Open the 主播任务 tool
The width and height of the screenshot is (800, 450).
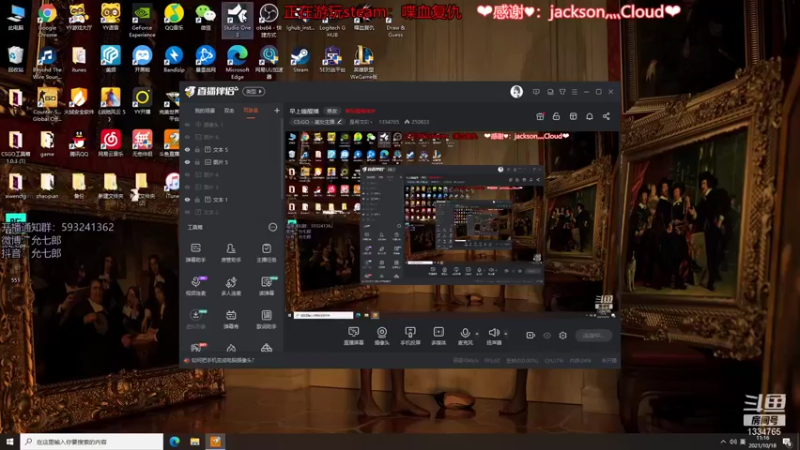point(266,253)
